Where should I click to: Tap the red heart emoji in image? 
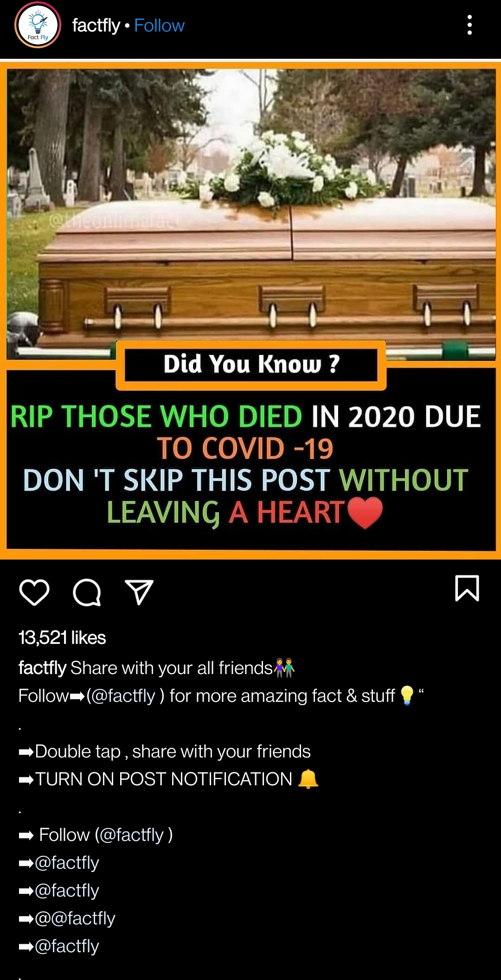point(365,513)
